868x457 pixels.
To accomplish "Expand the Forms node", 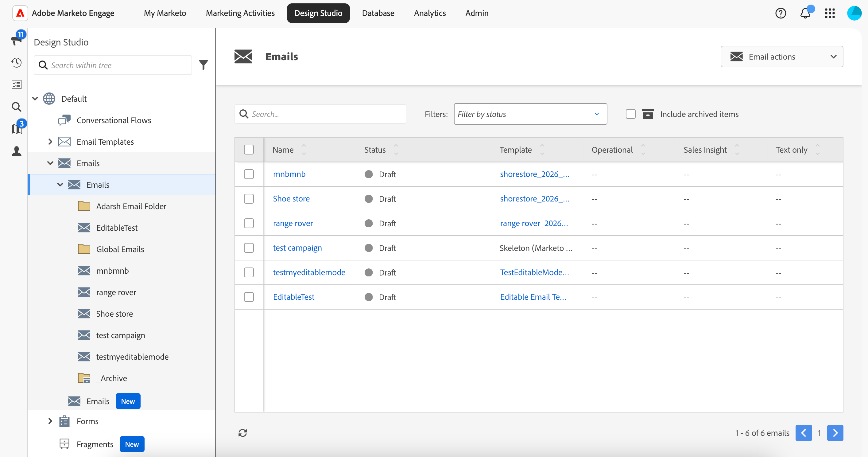I will click(x=50, y=421).
